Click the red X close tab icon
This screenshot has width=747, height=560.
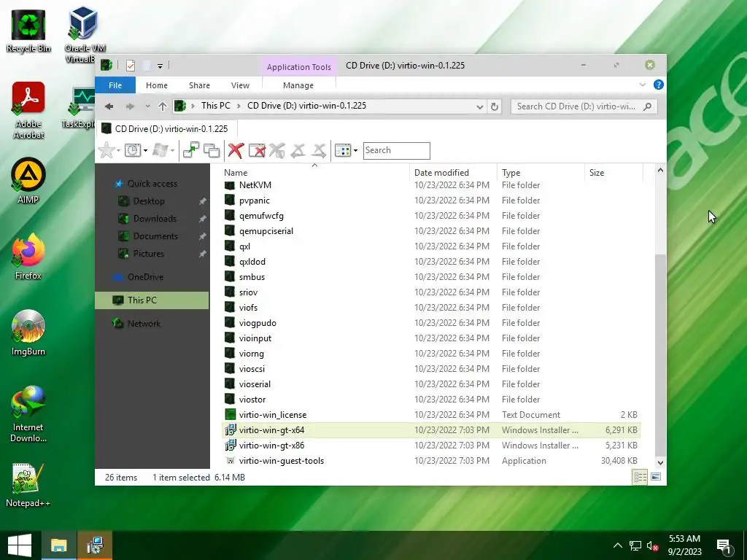pos(236,150)
